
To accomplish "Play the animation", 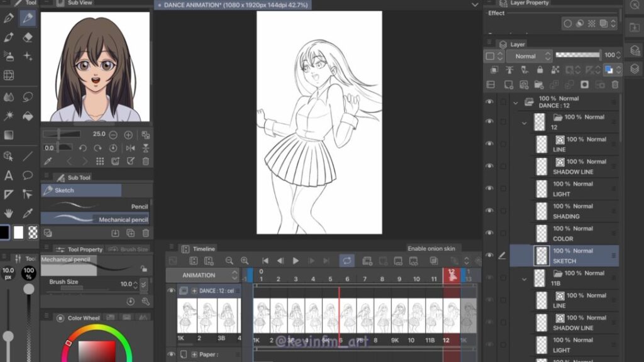I will (296, 261).
